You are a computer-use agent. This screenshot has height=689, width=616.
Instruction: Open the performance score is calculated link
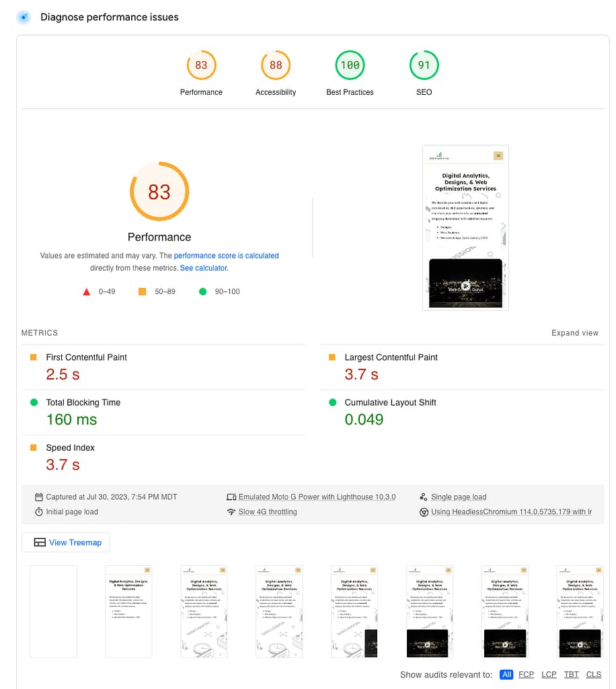pyautogui.click(x=226, y=255)
